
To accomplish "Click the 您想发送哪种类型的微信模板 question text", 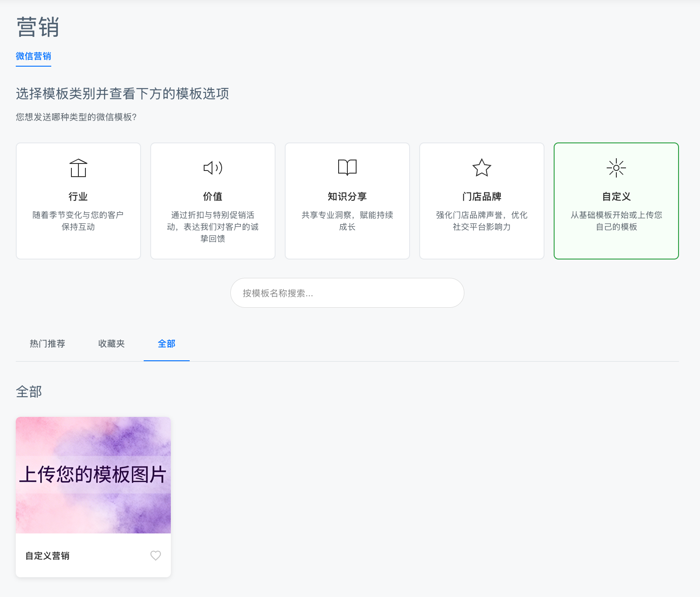I will 76,117.
